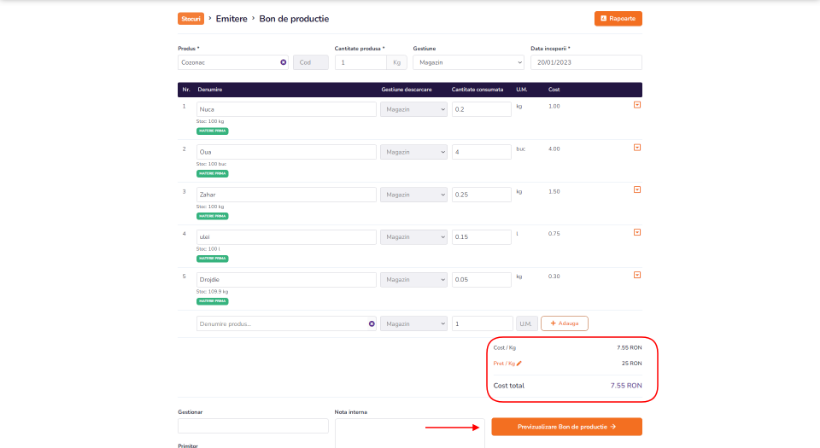820x448 pixels.
Task: Click the Gestionar input field
Action: point(253,426)
